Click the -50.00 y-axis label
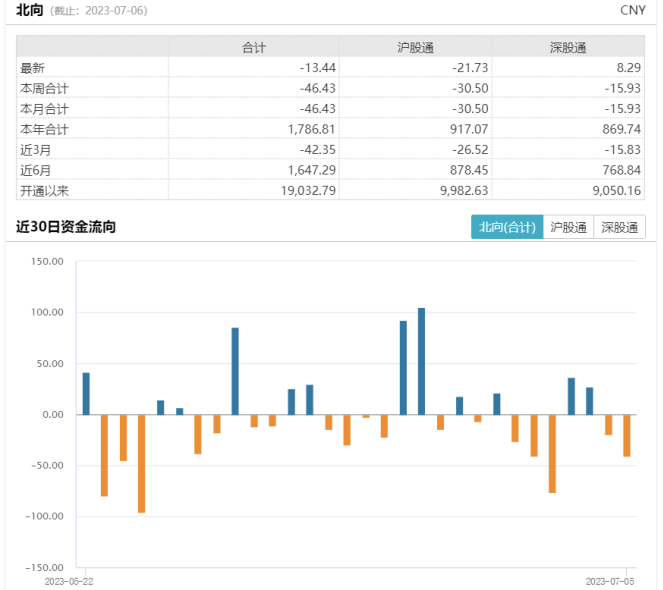This screenshot has height=590, width=663. coord(47,466)
